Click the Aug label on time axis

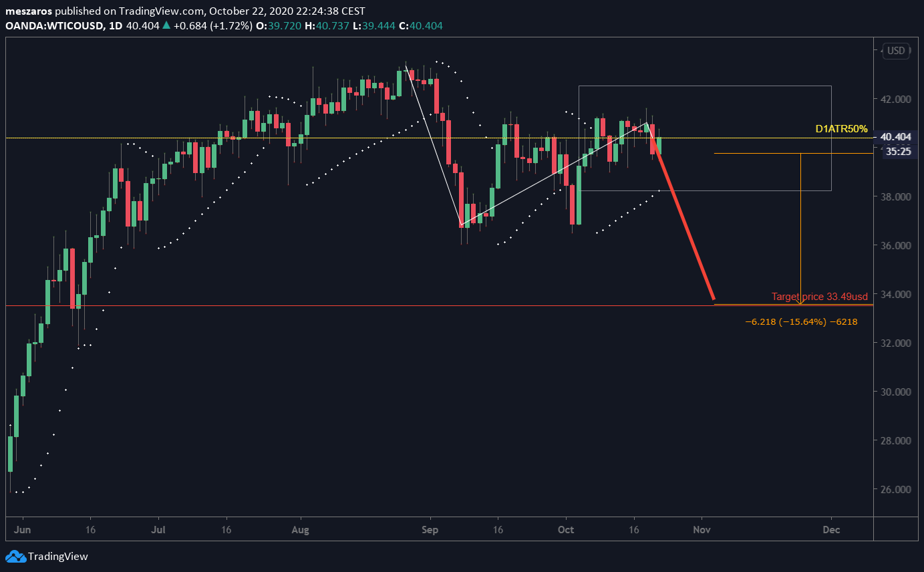[301, 529]
